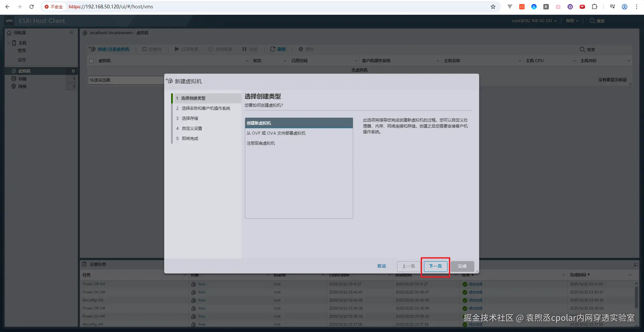Maximize the recent tasks panel icon

click(636, 265)
